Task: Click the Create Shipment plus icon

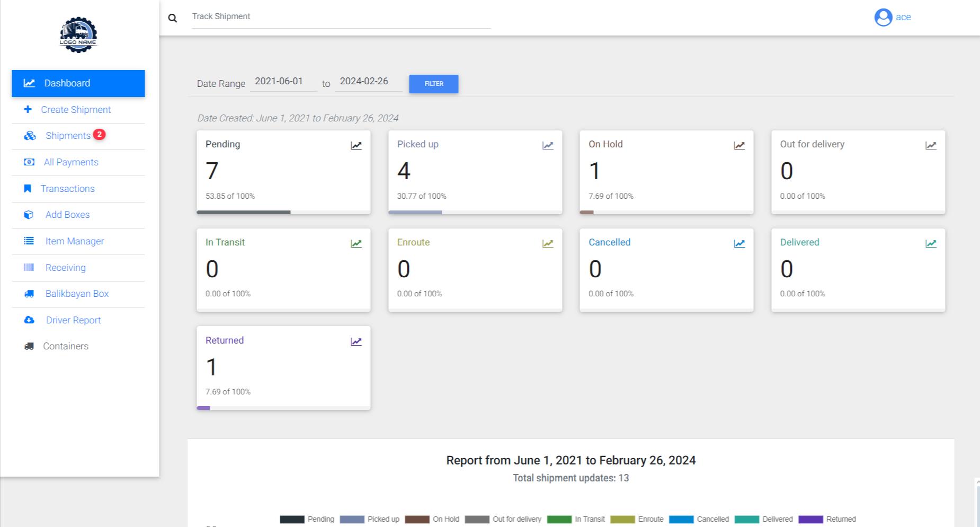Action: 28,109
